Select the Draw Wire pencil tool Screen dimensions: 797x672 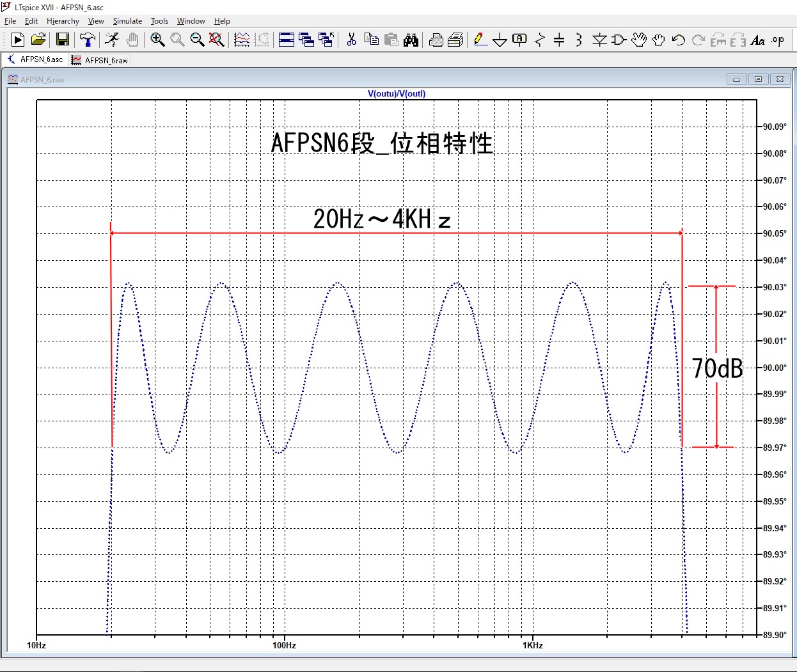[x=480, y=40]
